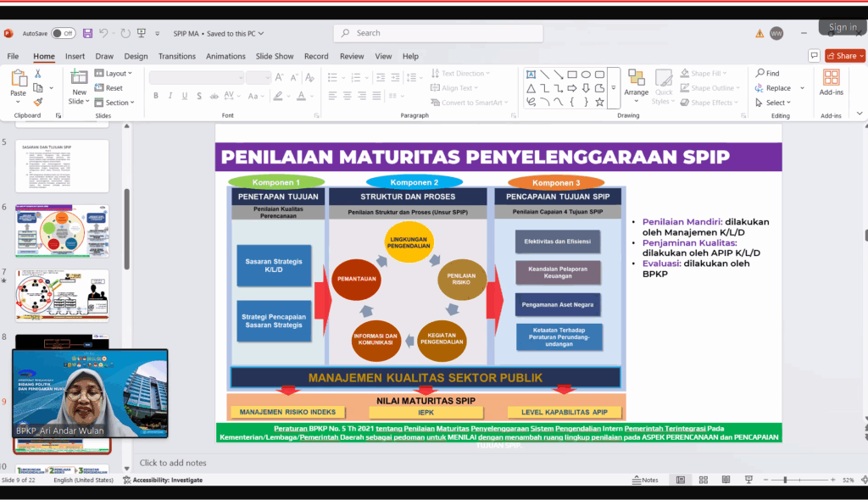Toggle the Notes pane in status bar
Viewport: 868px width, 500px height.
point(645,480)
